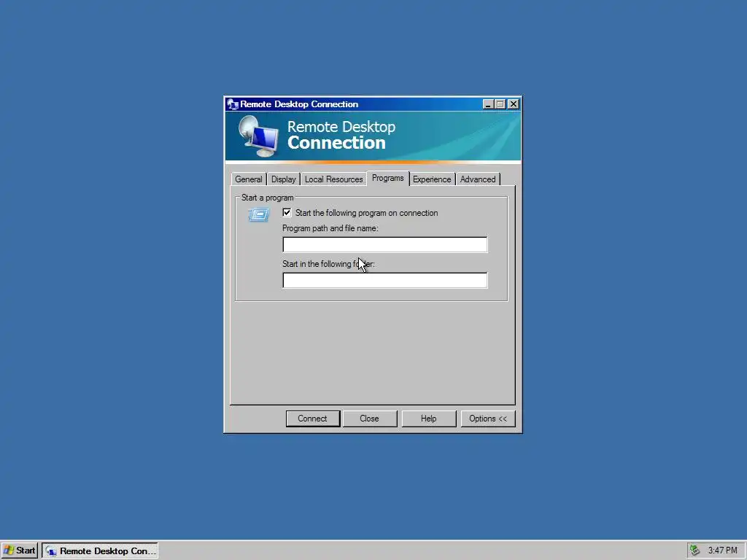Click the system tray network icon
The height and width of the screenshot is (560, 747).
pos(694,551)
